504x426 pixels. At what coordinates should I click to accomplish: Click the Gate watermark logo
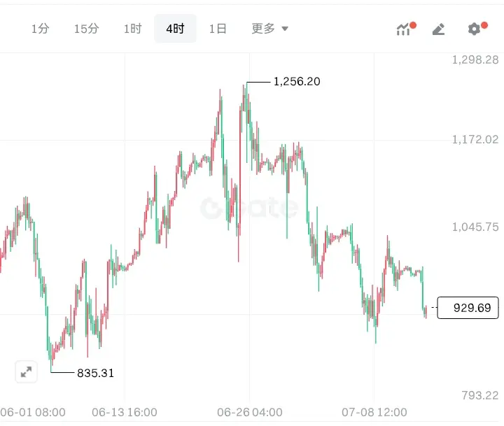(x=249, y=208)
